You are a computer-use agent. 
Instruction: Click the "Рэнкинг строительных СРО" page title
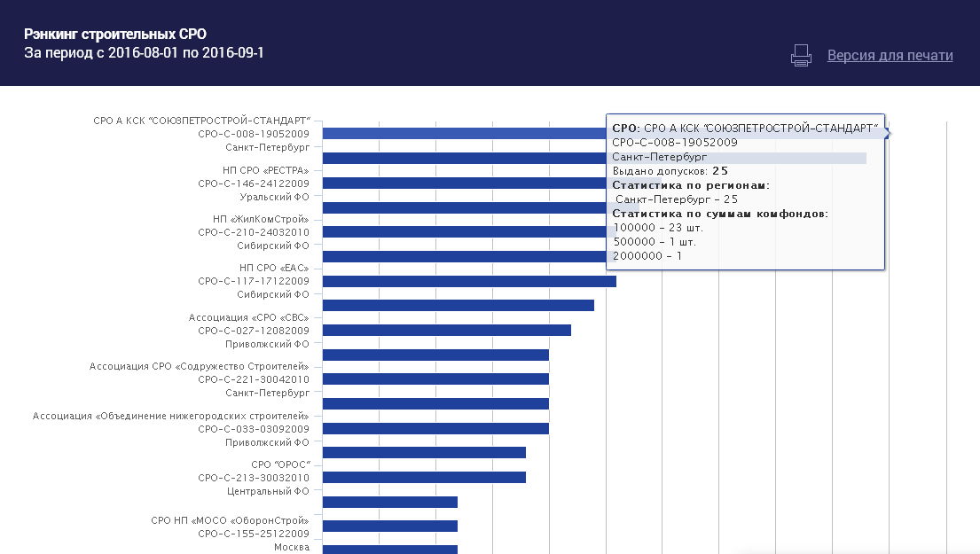(115, 35)
